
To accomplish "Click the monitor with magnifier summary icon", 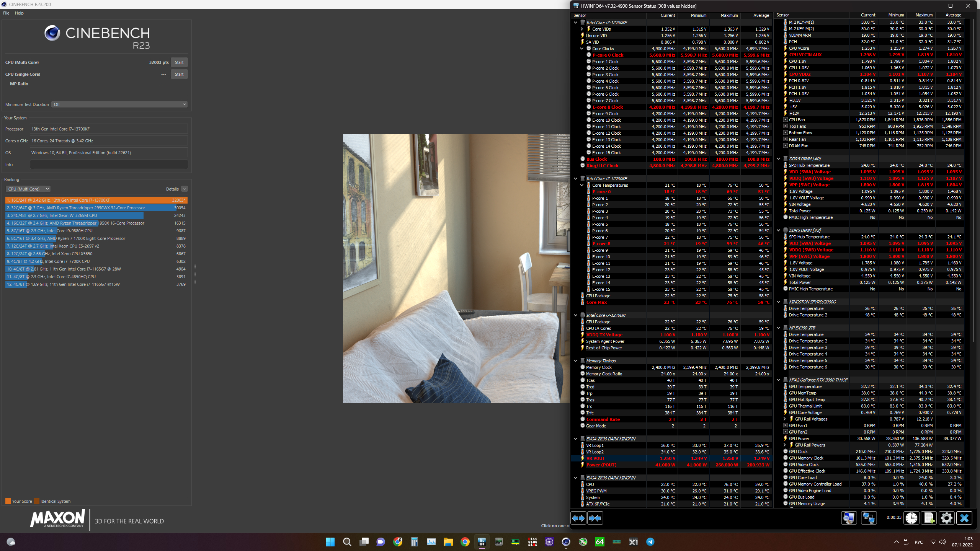I will 849,518.
